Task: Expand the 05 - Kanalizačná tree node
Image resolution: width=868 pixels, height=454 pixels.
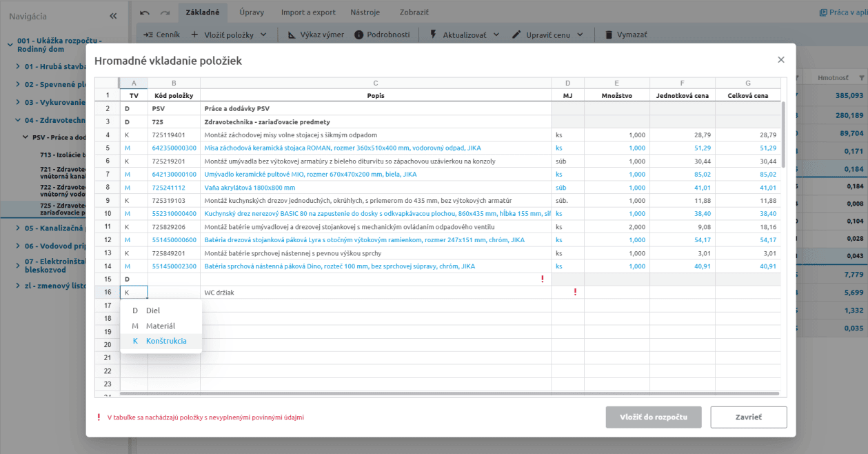Action: 18,228
